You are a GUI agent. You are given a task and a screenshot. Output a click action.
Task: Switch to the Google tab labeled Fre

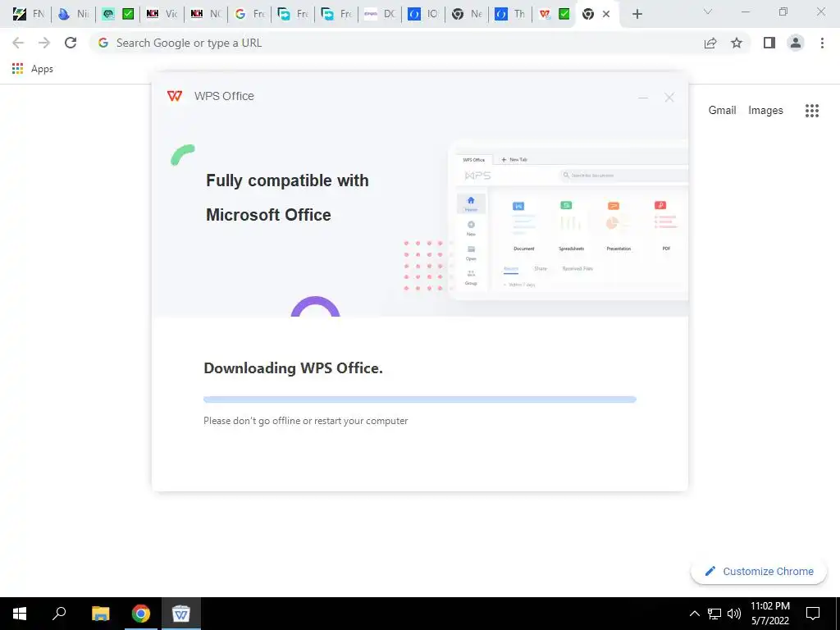pos(250,14)
